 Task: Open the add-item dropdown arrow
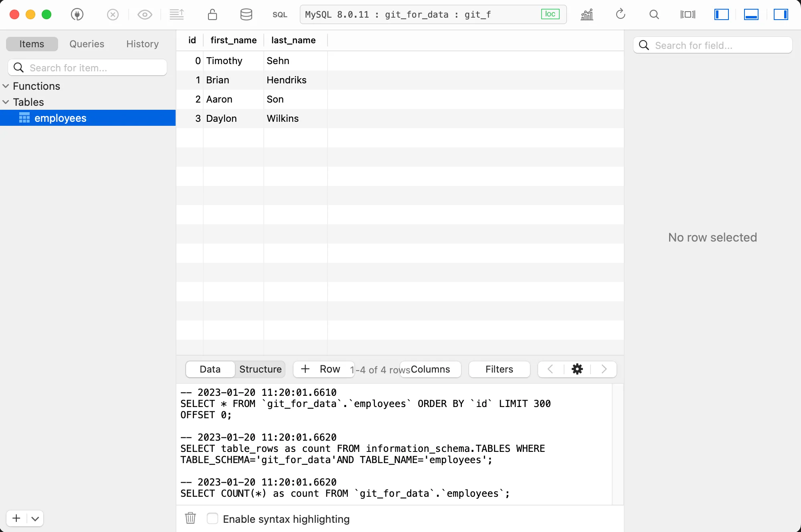[x=35, y=518]
